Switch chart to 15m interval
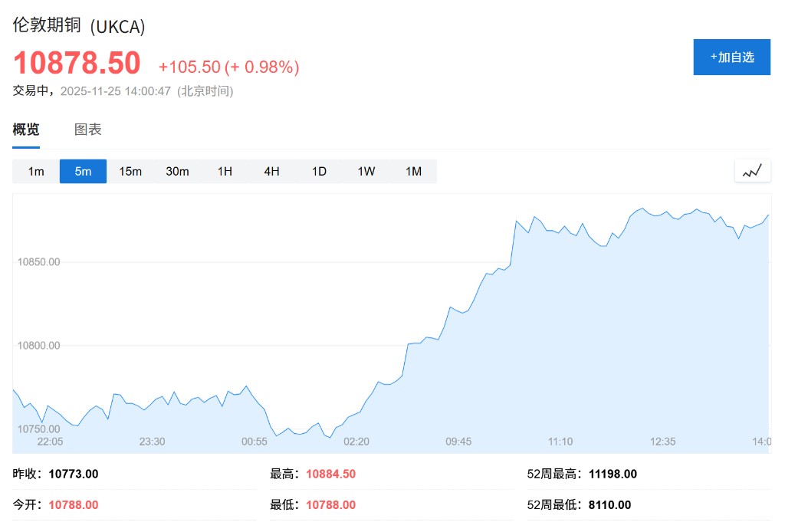Image resolution: width=785 pixels, height=532 pixels. point(130,171)
